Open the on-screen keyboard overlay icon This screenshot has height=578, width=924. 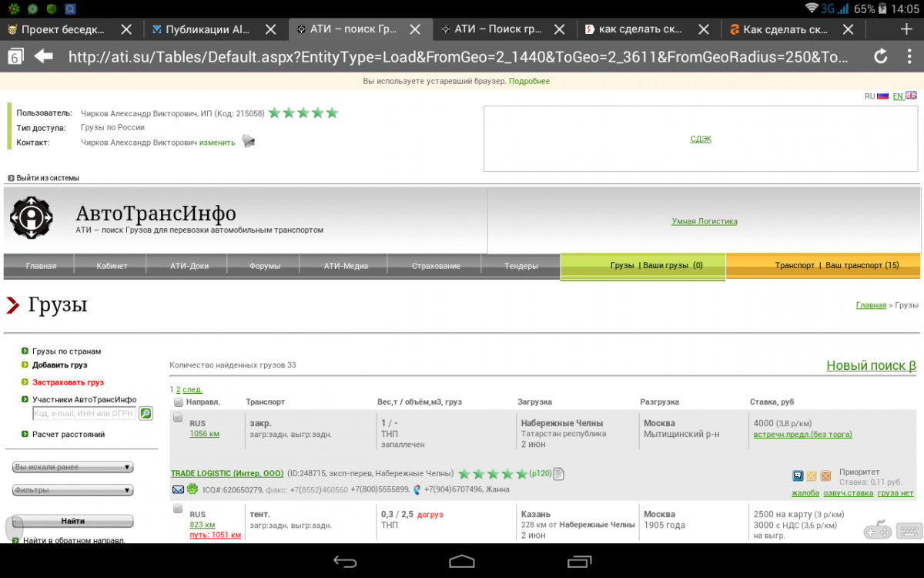click(909, 530)
